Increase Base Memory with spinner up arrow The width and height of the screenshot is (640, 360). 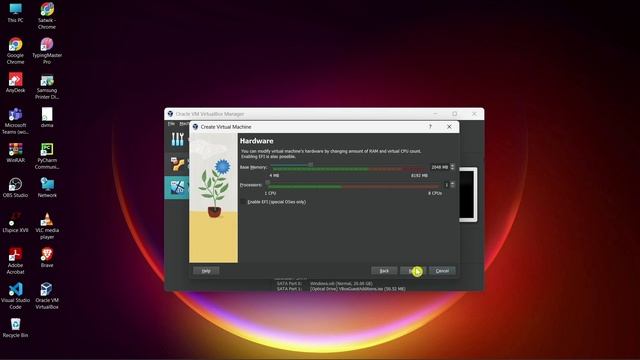pos(452,166)
